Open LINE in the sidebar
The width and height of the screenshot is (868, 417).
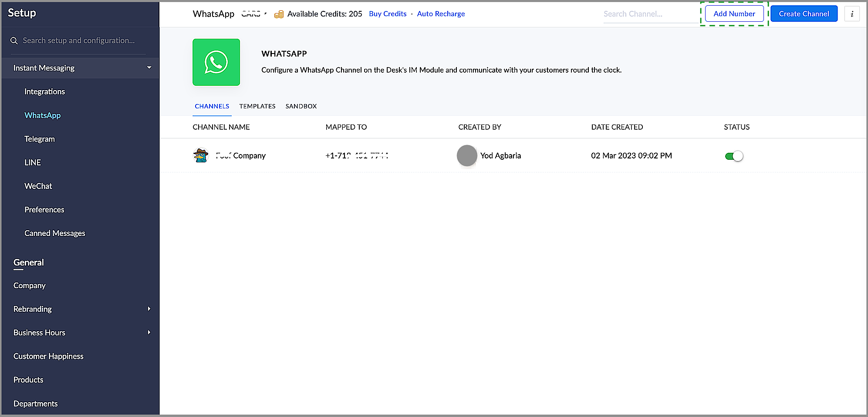(33, 162)
